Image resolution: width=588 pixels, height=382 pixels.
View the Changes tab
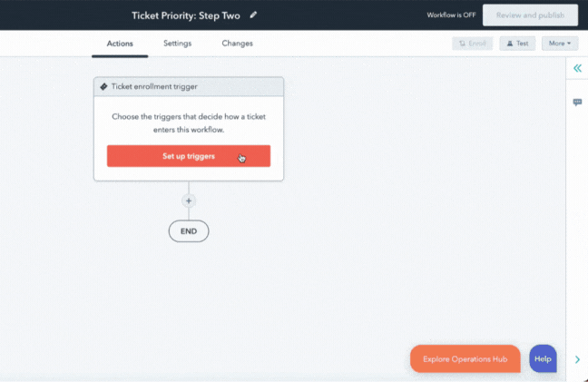point(238,44)
